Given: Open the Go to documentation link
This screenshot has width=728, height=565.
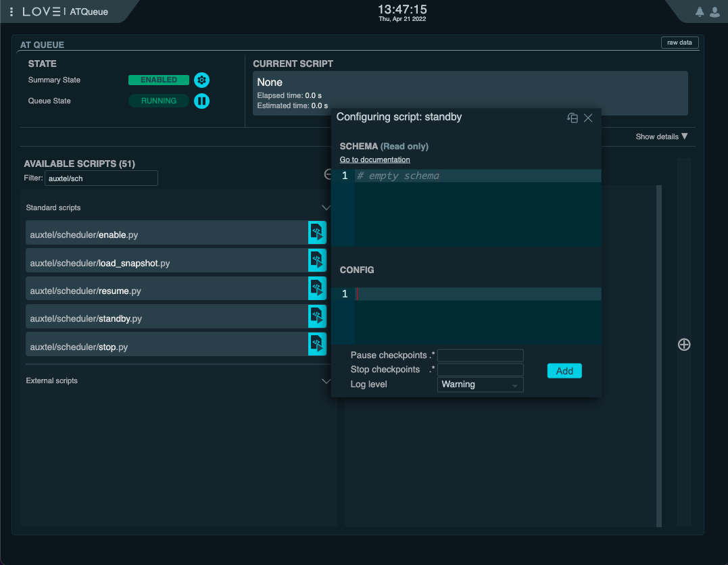Looking at the screenshot, I should [374, 159].
